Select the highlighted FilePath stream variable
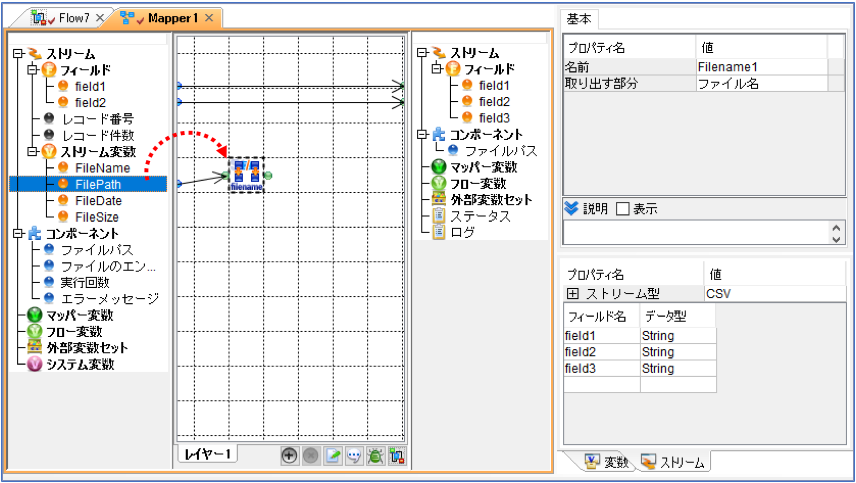Image resolution: width=856 pixels, height=483 pixels. (x=98, y=184)
